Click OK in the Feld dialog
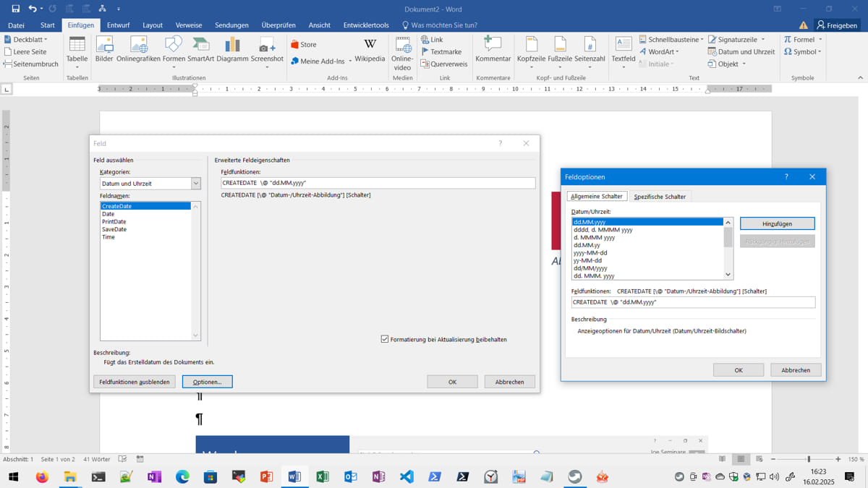Viewport: 868px width, 488px height. click(452, 382)
